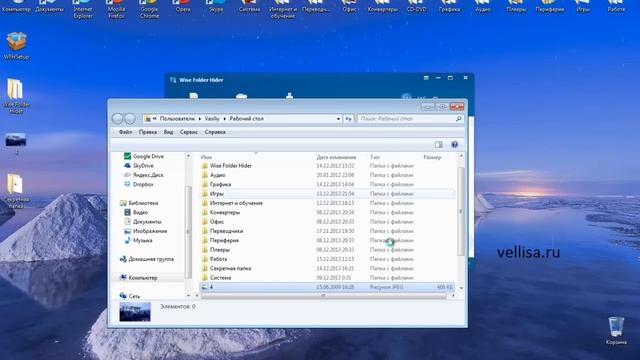Open the Файл menu
The image size is (640, 360).
[x=125, y=132]
